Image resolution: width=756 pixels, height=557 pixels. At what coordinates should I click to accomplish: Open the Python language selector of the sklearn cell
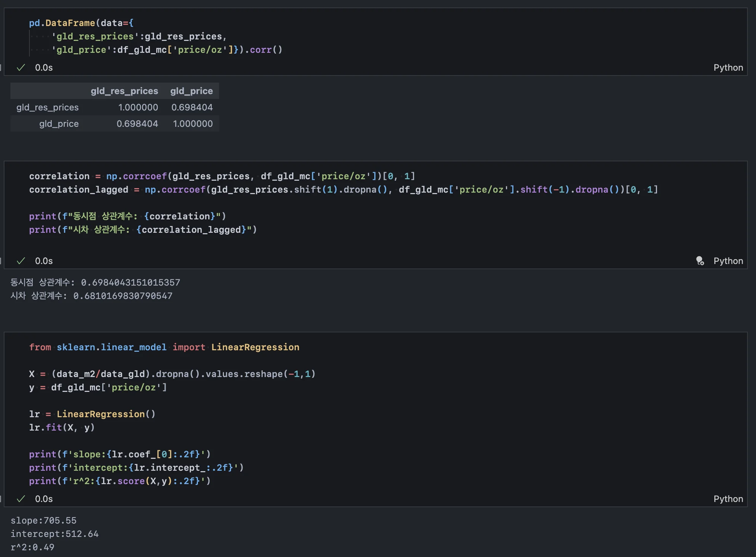coord(728,499)
